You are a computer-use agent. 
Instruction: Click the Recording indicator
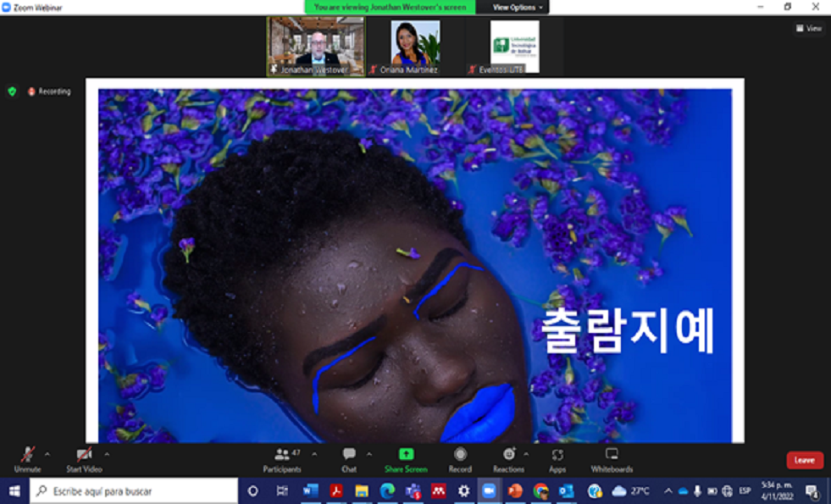point(49,91)
